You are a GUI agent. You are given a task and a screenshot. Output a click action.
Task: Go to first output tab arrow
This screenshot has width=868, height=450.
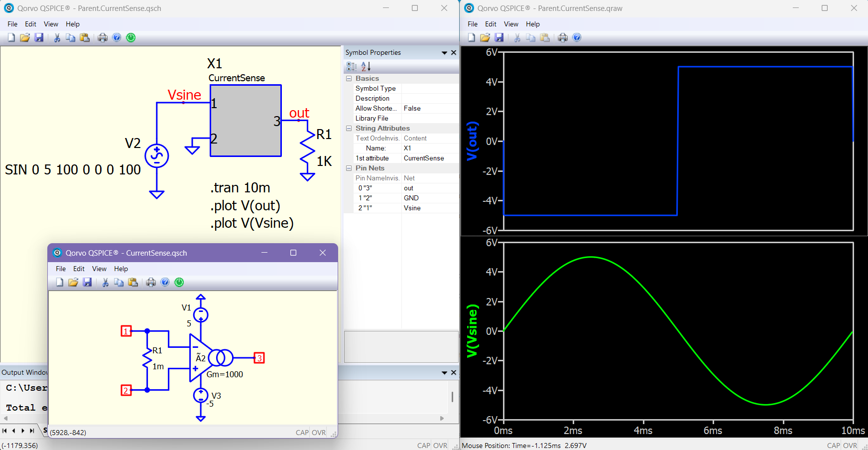point(4,431)
